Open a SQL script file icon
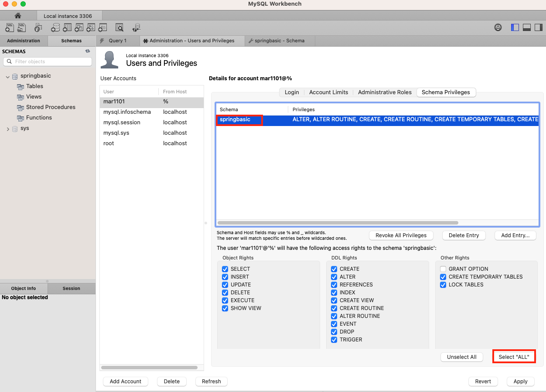This screenshot has height=392, width=546. (21, 27)
